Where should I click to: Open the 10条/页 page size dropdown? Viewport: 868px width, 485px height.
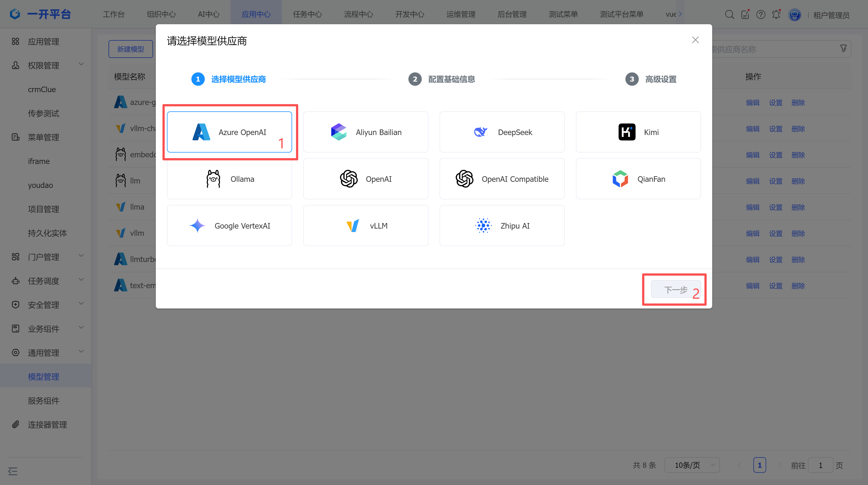tap(692, 465)
